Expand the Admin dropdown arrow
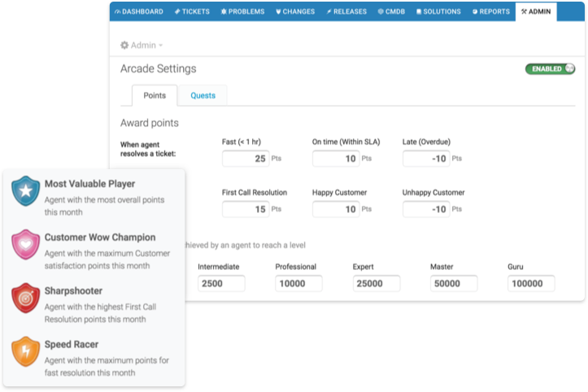Image resolution: width=588 pixels, height=392 pixels. pos(161,46)
